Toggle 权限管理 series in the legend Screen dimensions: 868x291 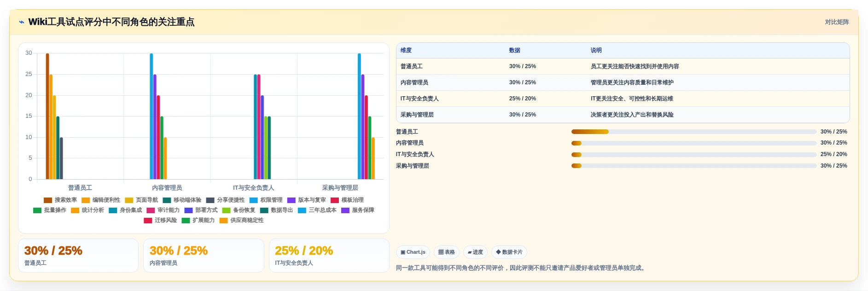[266, 200]
